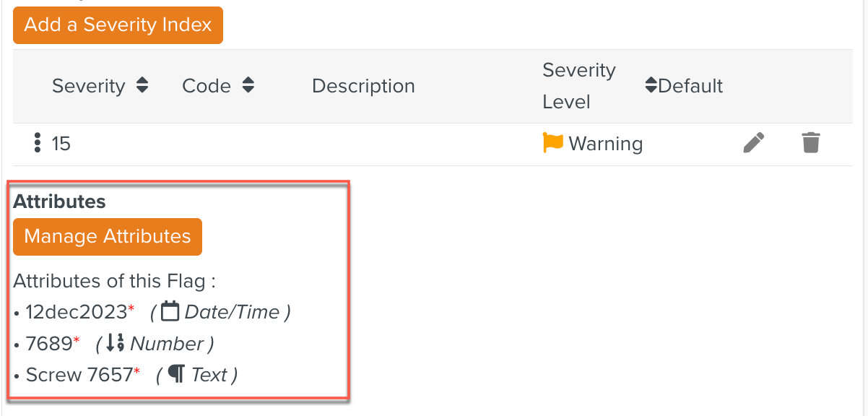Toggle the Severity Level sort arrows
Image resolution: width=868 pixels, height=416 pixels.
coord(651,86)
